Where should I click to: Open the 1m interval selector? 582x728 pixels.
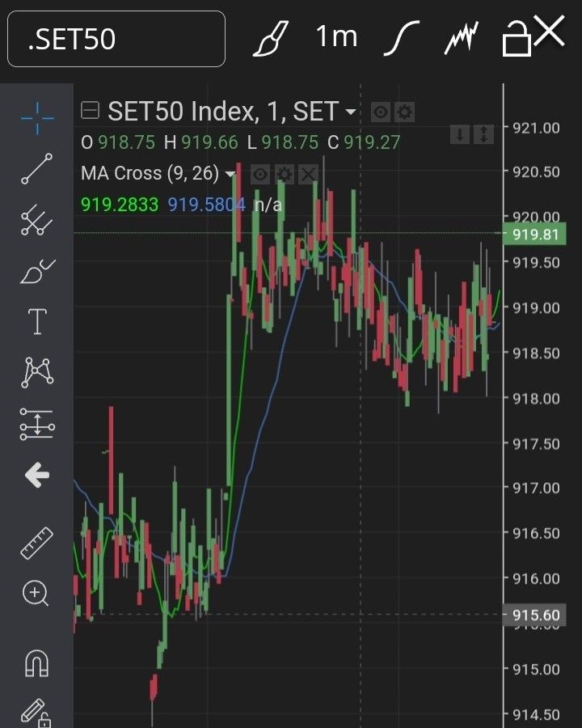336,37
